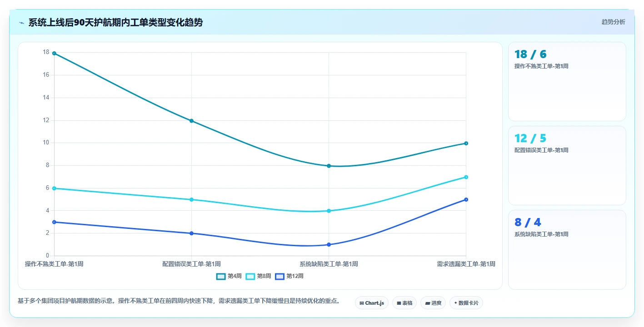
Task: Click x-axis label 操作不熟类工单-第1周
Action: coord(54,264)
